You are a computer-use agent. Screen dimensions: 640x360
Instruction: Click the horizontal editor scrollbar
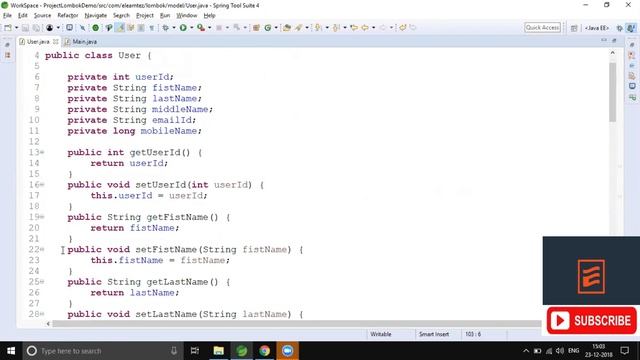tap(296, 324)
